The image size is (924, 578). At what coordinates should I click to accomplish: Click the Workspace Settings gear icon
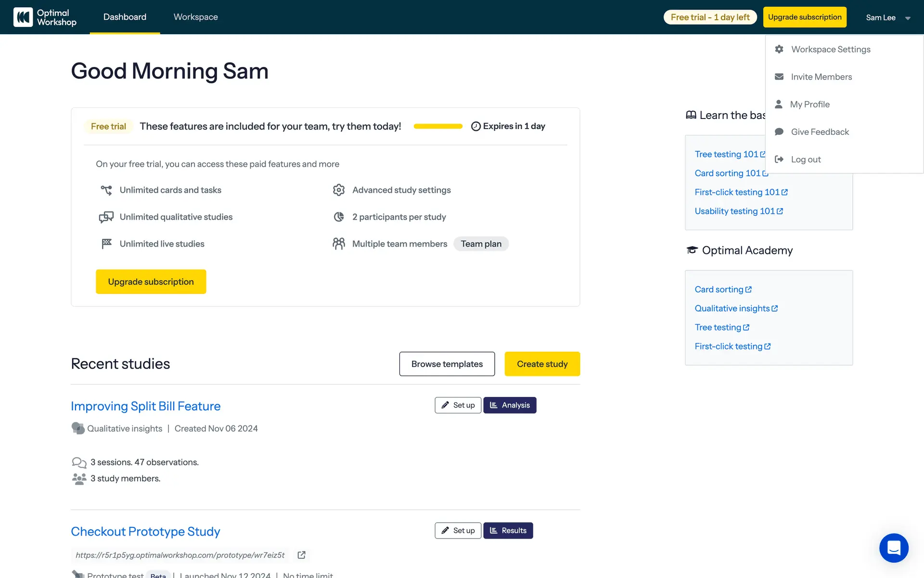pyautogui.click(x=779, y=49)
